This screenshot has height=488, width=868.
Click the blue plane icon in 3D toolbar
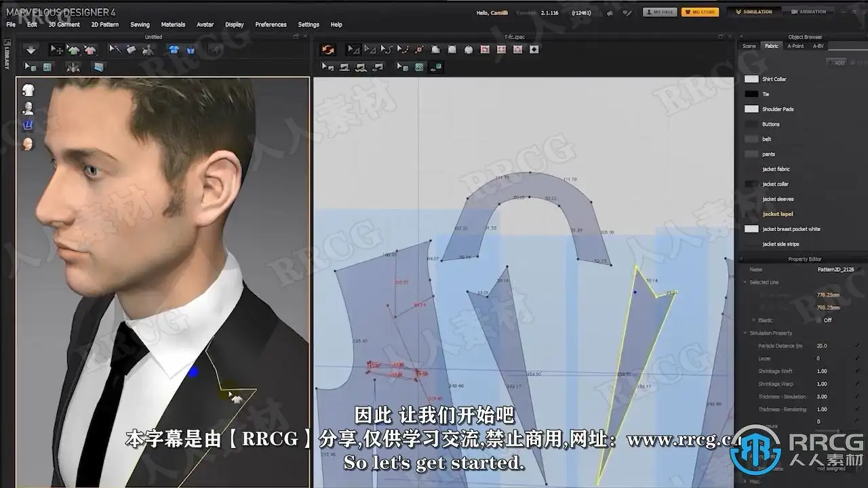pos(99,66)
